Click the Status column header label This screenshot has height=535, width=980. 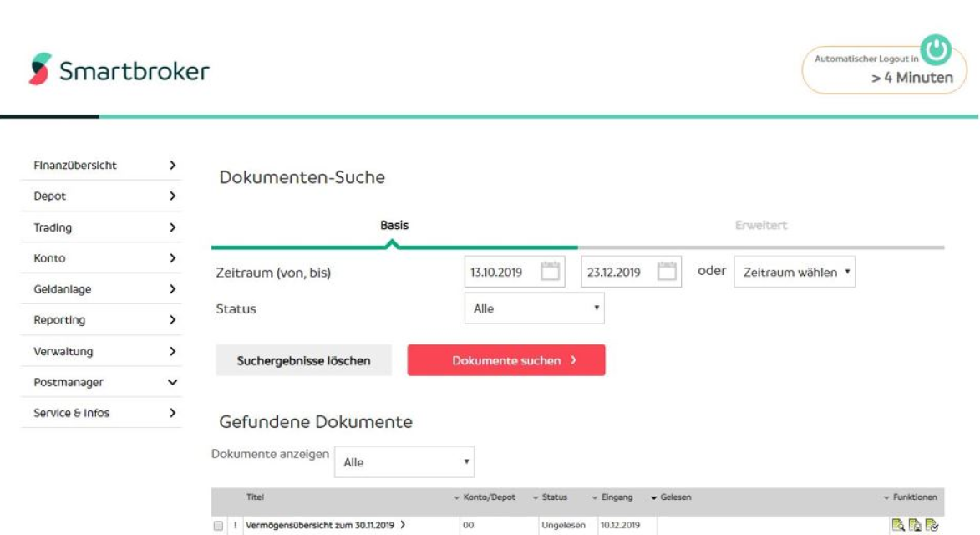[555, 497]
